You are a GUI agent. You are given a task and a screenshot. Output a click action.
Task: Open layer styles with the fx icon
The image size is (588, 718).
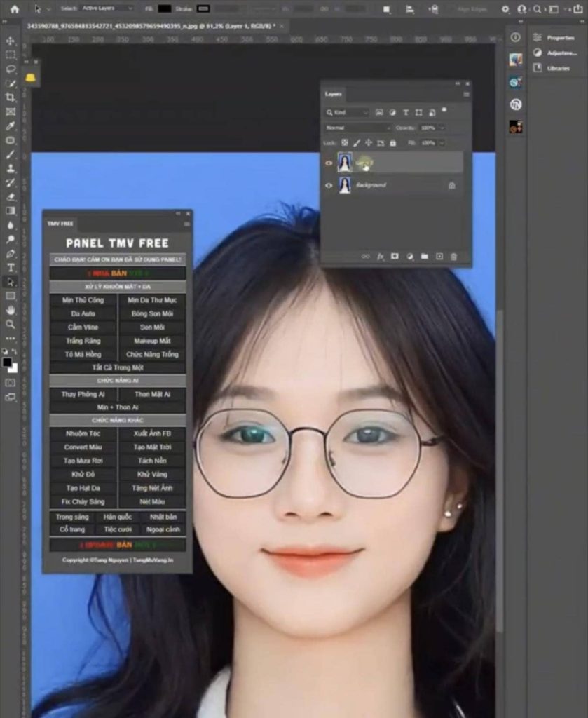pyautogui.click(x=379, y=257)
